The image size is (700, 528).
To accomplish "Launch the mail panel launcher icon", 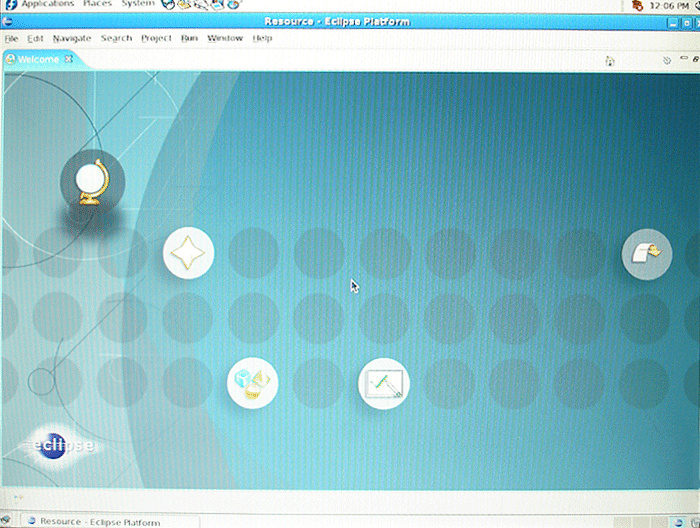I will (184, 4).
